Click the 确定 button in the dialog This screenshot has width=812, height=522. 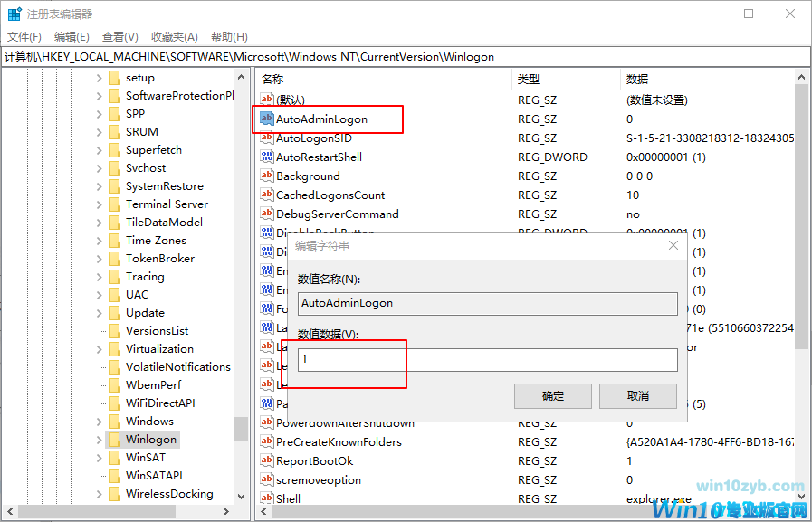(x=552, y=395)
